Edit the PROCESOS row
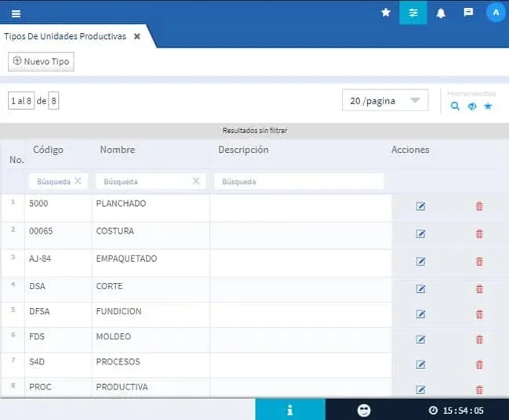 click(x=420, y=365)
